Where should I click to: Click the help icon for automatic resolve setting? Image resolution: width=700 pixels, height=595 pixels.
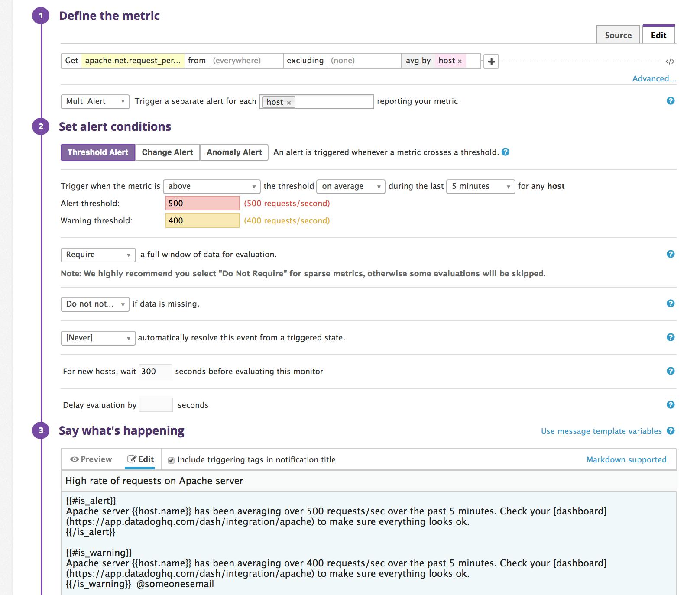pyautogui.click(x=670, y=337)
